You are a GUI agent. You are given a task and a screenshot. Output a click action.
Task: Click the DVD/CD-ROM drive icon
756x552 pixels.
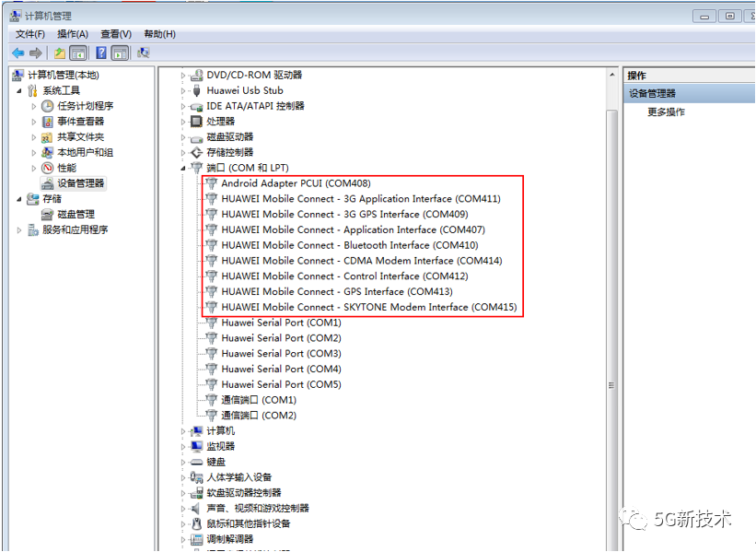196,76
